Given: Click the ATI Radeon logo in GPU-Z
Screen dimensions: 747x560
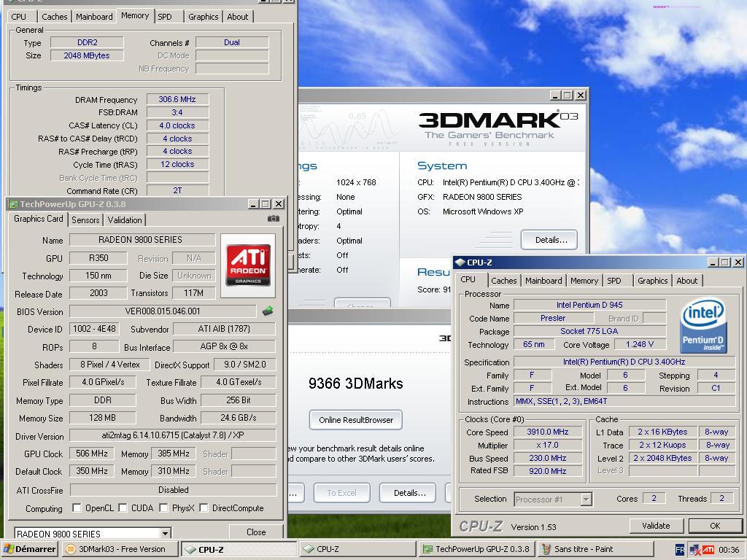Looking at the screenshot, I should click(248, 265).
